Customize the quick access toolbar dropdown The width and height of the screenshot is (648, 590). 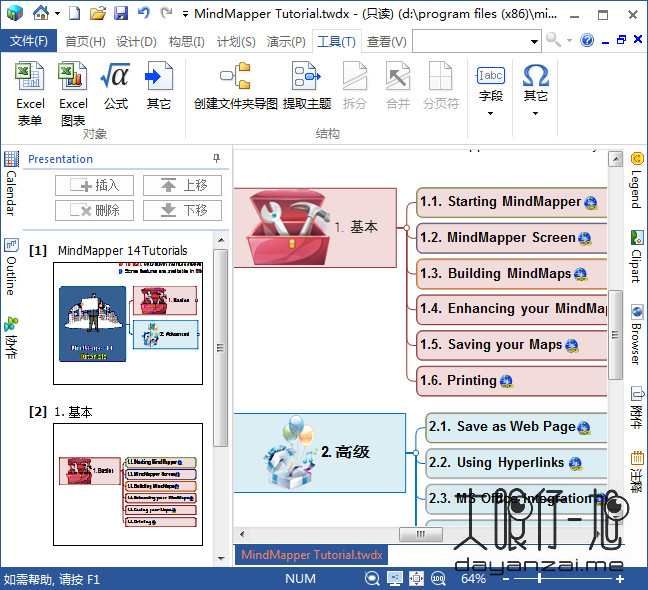click(x=185, y=14)
